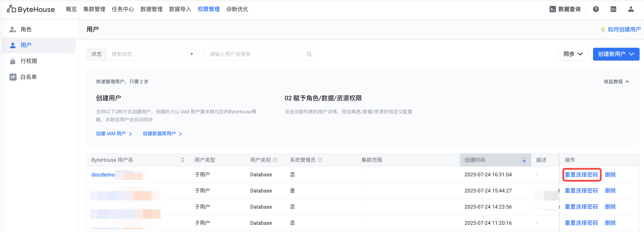The width and height of the screenshot is (644, 232).
Task: Click the search magnifier icon
Action: pyautogui.click(x=309, y=54)
